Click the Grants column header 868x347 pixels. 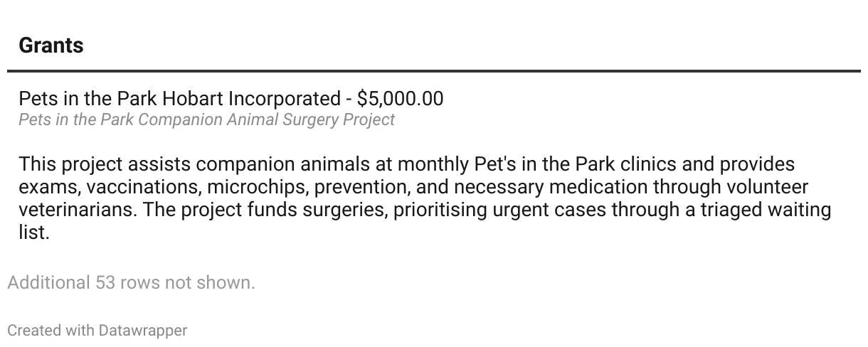(51, 46)
